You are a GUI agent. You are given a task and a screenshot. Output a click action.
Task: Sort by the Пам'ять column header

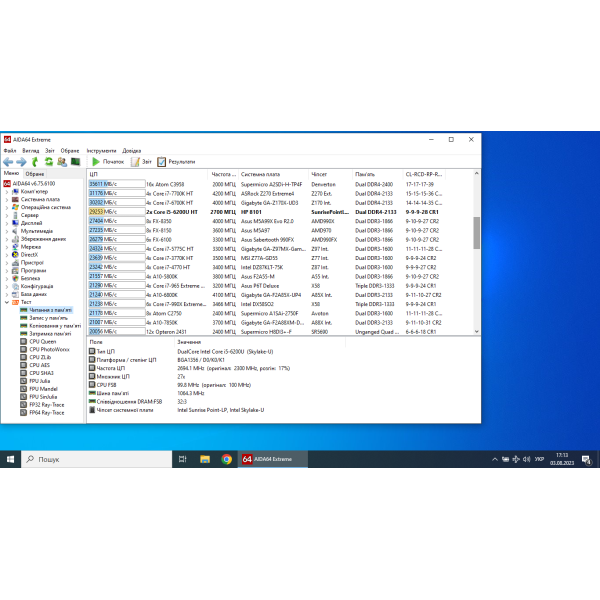(x=377, y=174)
